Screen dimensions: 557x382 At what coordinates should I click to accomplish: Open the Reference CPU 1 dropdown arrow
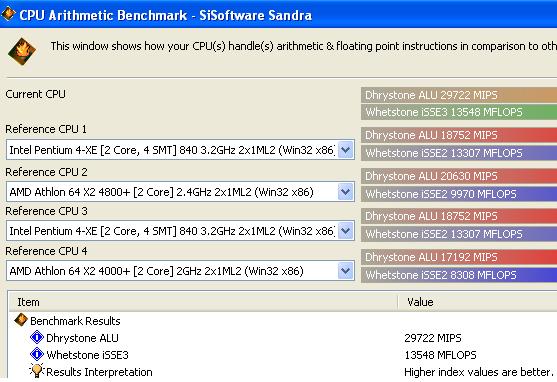pyautogui.click(x=345, y=150)
